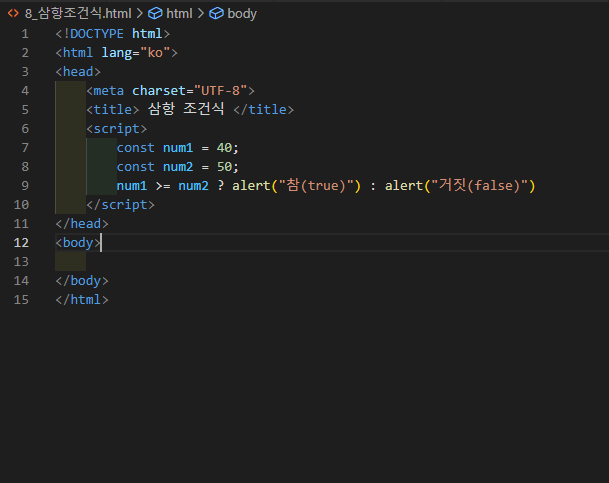609x483 pixels.
Task: Click the charset value "UTF-8"
Action: pyautogui.click(x=221, y=91)
